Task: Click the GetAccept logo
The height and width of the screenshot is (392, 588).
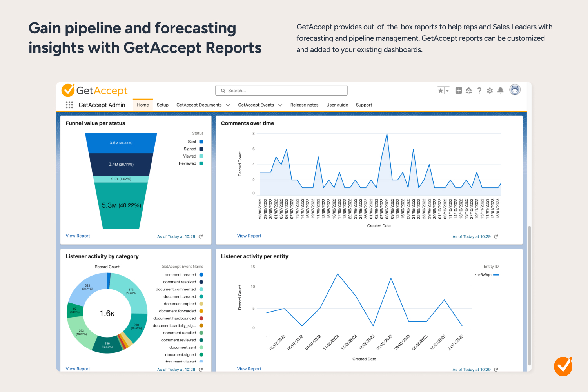Action: click(94, 91)
